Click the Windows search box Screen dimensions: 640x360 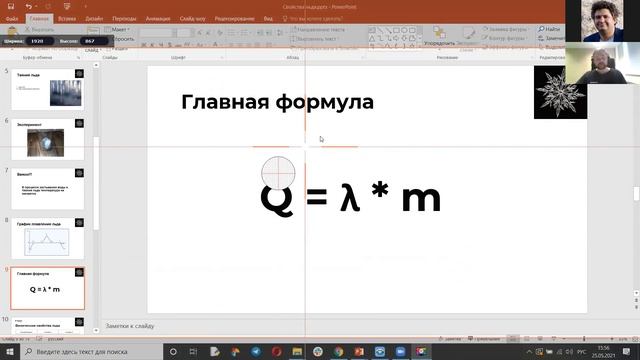pos(91,351)
